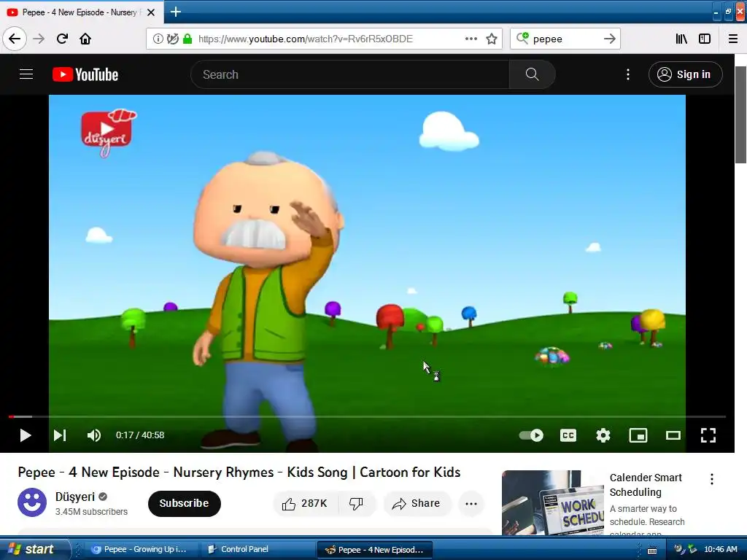The height and width of the screenshot is (560, 747).
Task: Click the video time display 0:17 / 40:58
Action: tap(140, 435)
